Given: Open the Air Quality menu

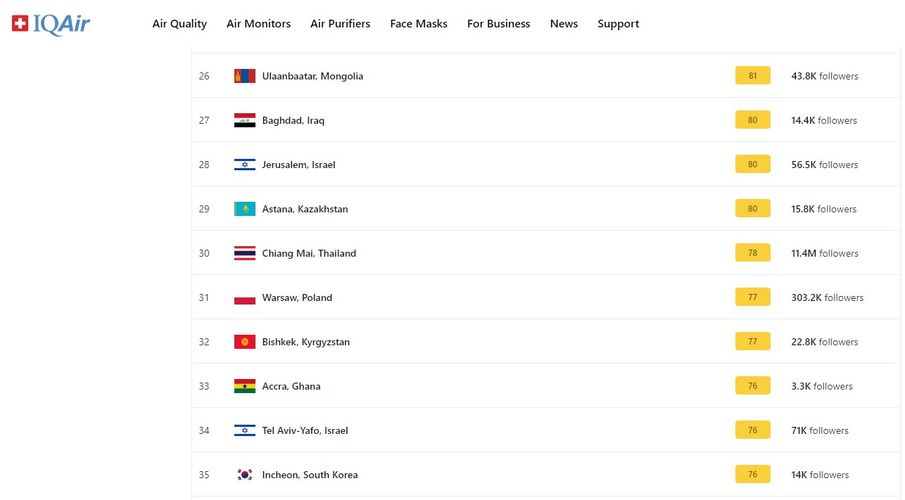Looking at the screenshot, I should 180,24.
